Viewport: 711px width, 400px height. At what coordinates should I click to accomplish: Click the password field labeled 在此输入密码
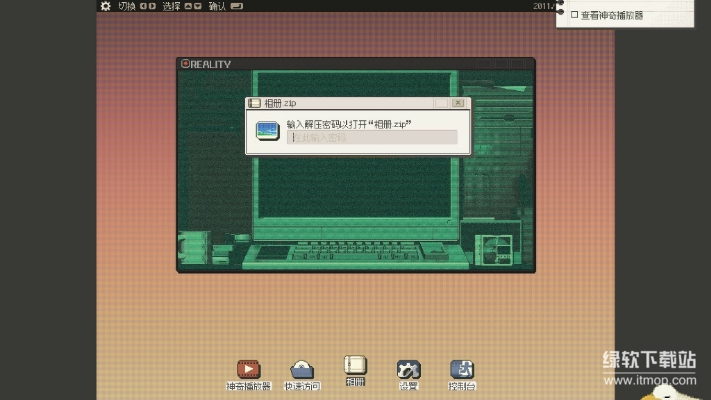point(372,137)
